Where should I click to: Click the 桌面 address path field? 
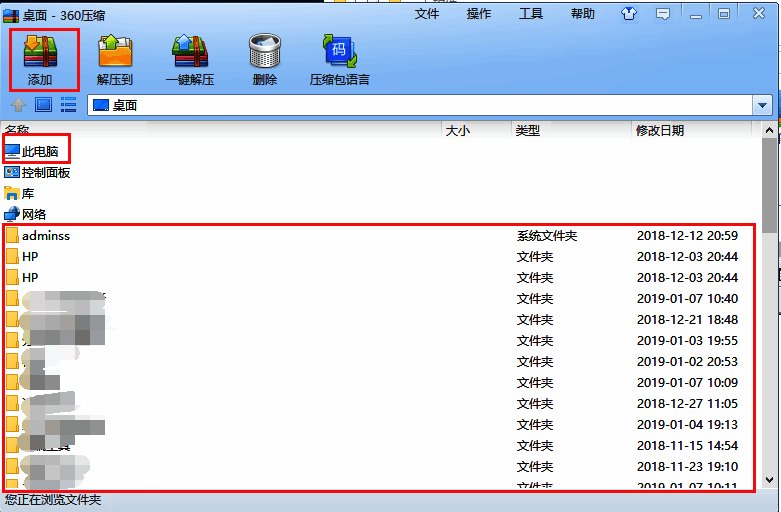point(419,105)
